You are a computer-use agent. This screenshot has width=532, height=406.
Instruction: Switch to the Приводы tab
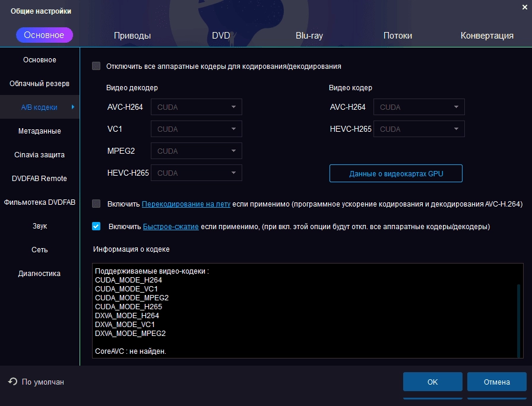[x=132, y=35]
